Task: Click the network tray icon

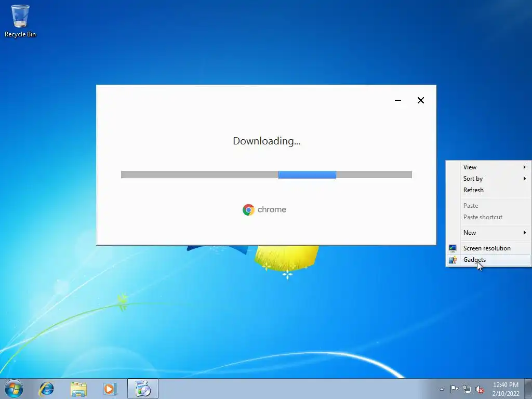Action: [467, 389]
